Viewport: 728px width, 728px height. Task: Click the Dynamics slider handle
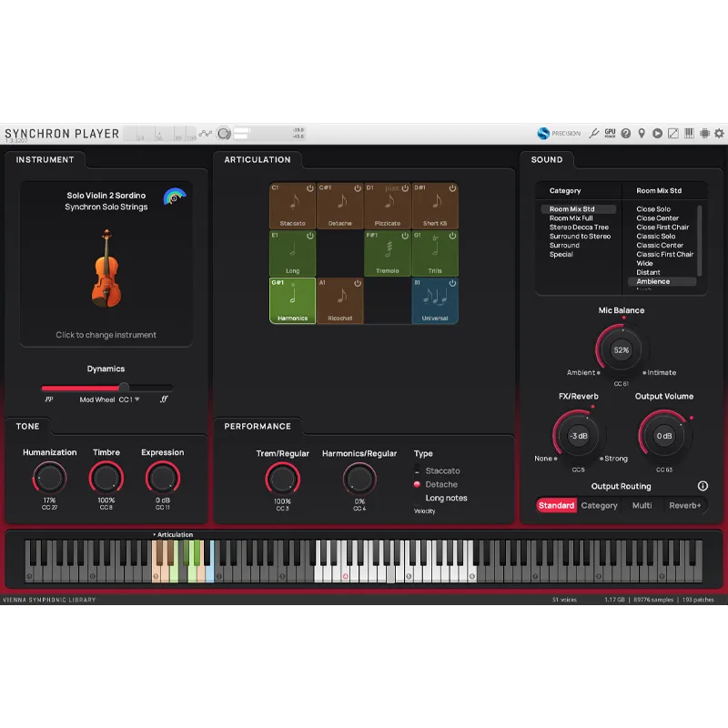coord(124,388)
